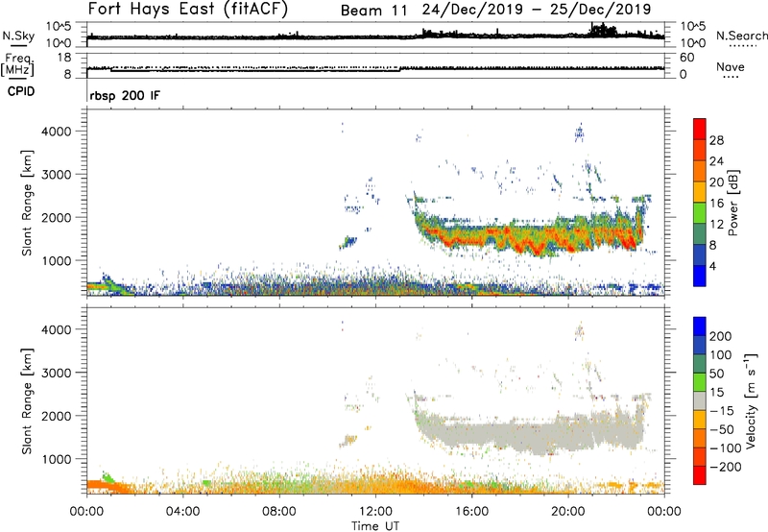Pick the red segment of Power colorbar

point(700,130)
